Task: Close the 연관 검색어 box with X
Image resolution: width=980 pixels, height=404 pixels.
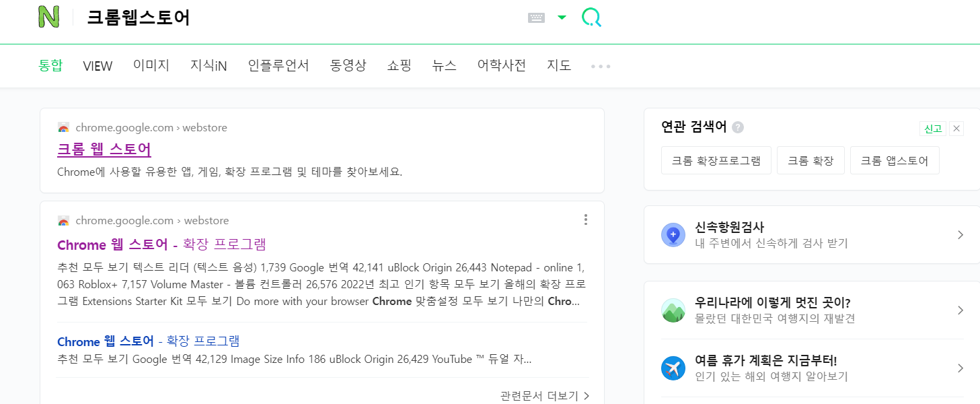Action: coord(957,129)
